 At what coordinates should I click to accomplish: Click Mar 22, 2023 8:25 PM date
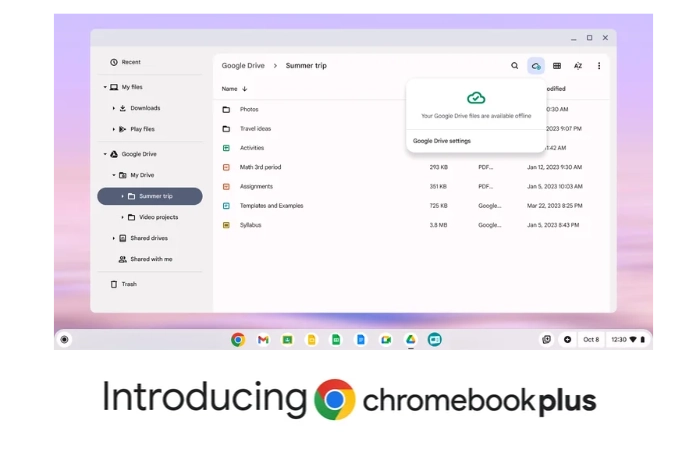[554, 206]
